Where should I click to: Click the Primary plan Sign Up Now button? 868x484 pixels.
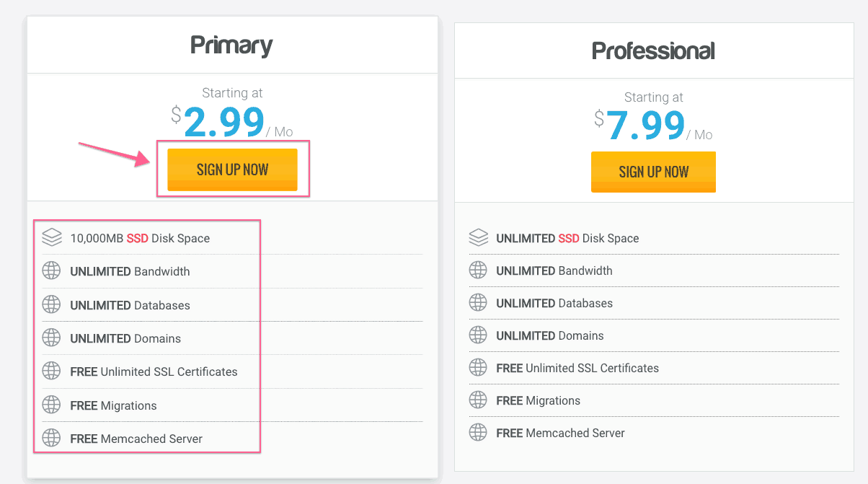(x=232, y=170)
